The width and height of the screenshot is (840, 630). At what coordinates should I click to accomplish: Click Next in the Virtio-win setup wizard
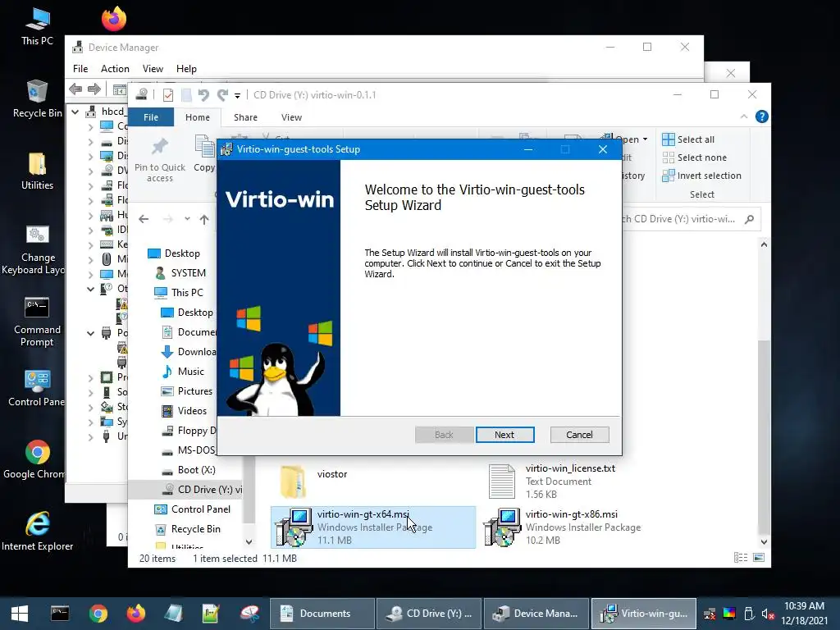coord(504,435)
